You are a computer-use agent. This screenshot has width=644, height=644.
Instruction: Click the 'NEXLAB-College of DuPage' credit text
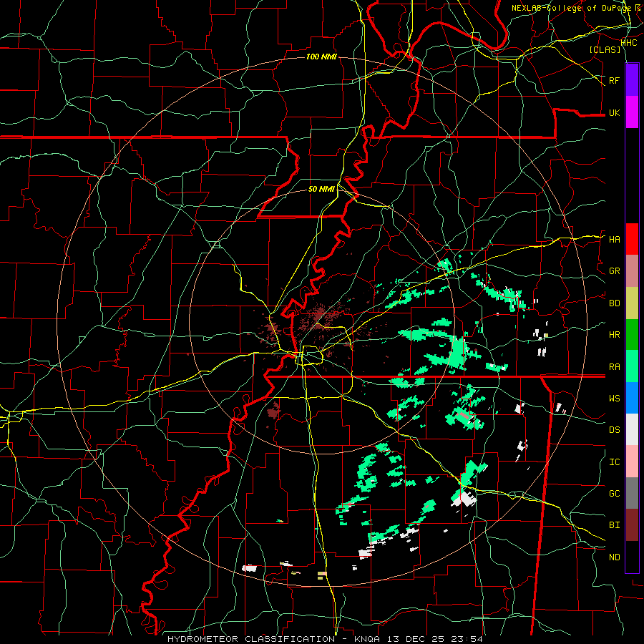tap(571, 8)
